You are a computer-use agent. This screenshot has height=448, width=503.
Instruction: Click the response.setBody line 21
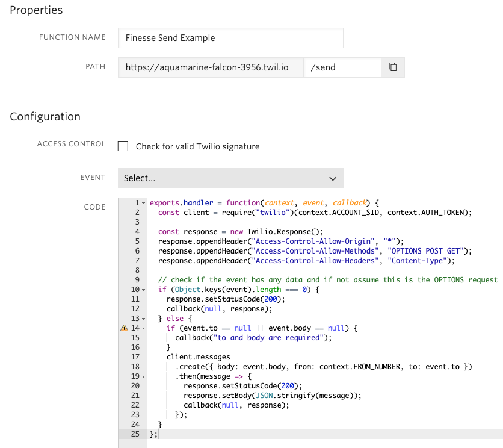273,396
